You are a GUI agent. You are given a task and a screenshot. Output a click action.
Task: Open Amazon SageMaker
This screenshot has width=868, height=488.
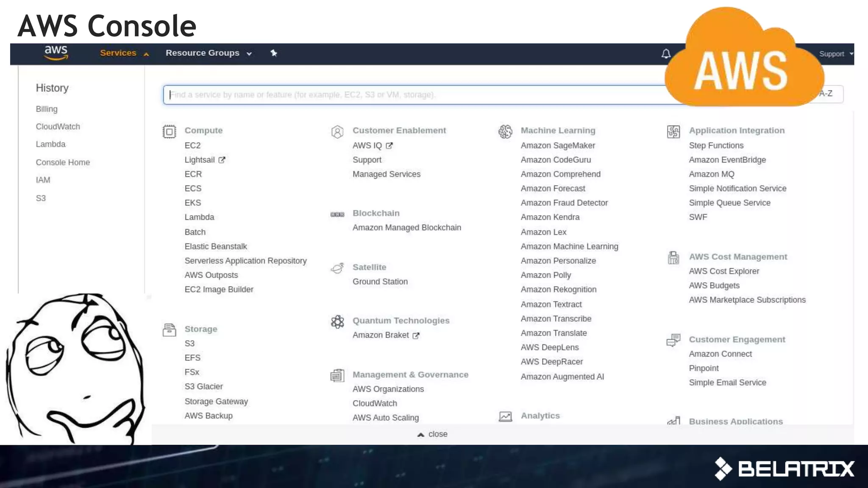tap(558, 145)
